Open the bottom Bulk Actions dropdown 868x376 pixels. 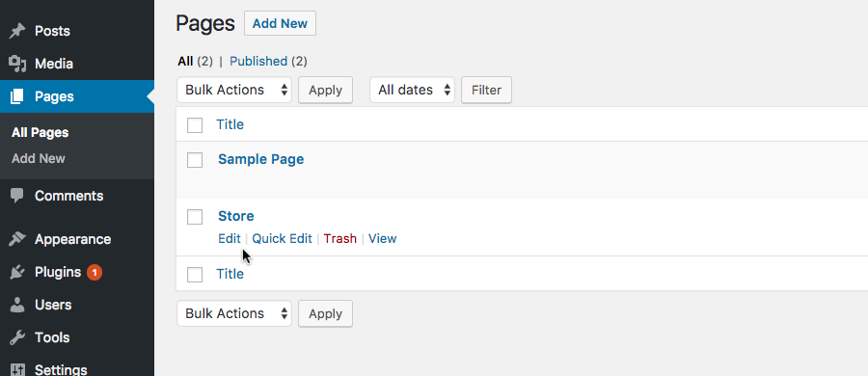(234, 313)
